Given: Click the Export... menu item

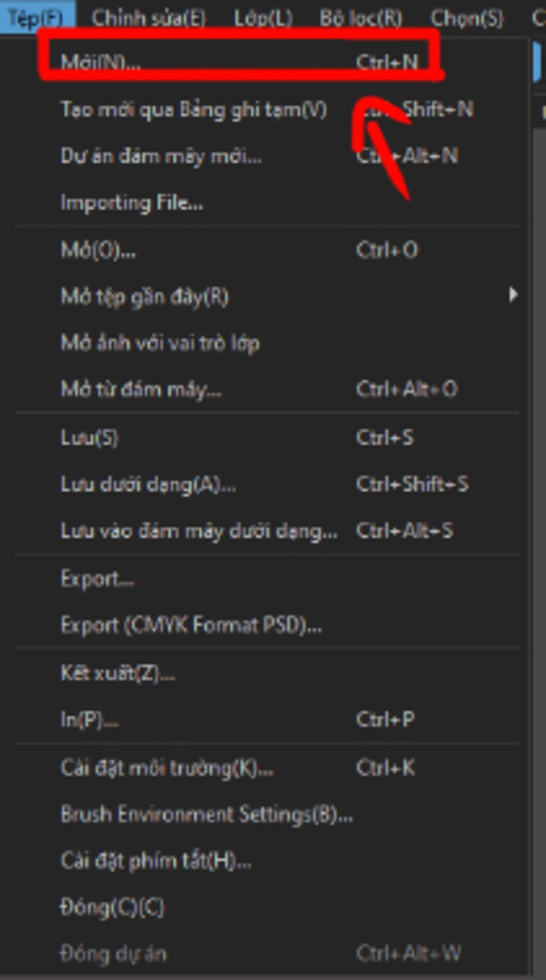Looking at the screenshot, I should point(98,578).
